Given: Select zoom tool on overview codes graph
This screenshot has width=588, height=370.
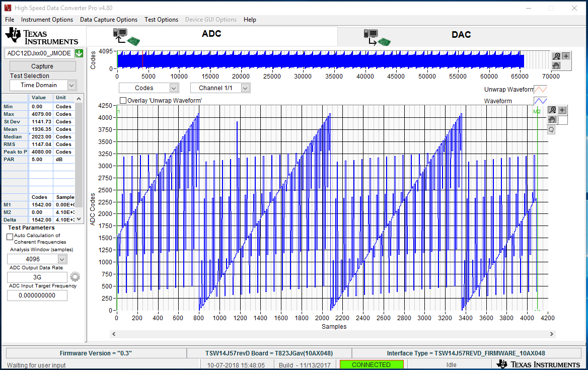Looking at the screenshot, I should point(556,56).
